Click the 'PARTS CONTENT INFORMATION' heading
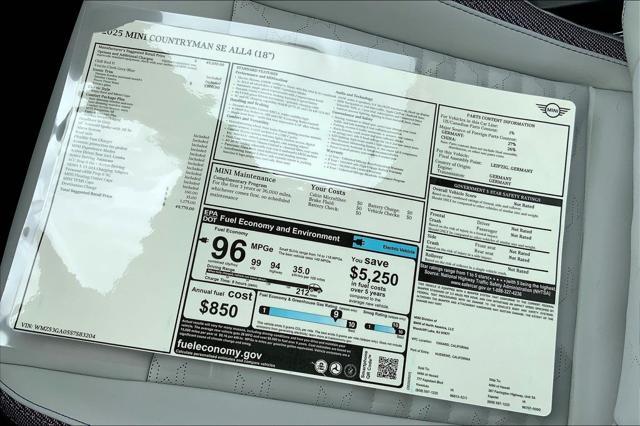Screen dimensions: 640x426 point(500,120)
